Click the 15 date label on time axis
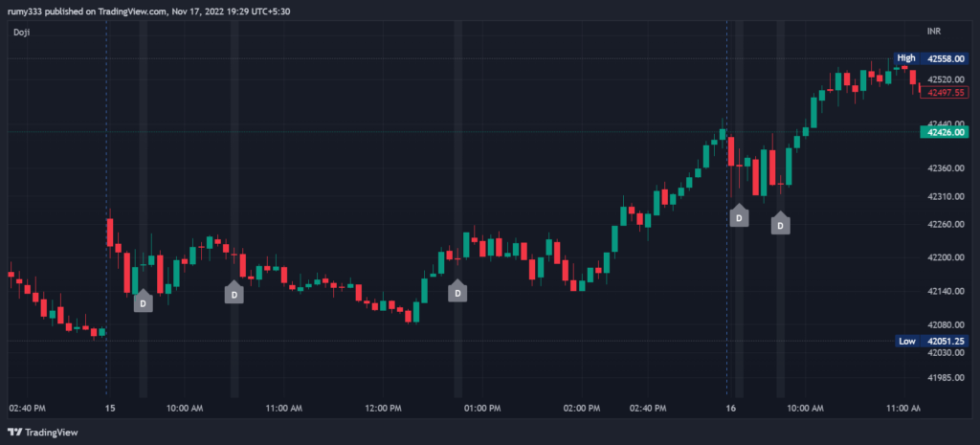 point(110,408)
